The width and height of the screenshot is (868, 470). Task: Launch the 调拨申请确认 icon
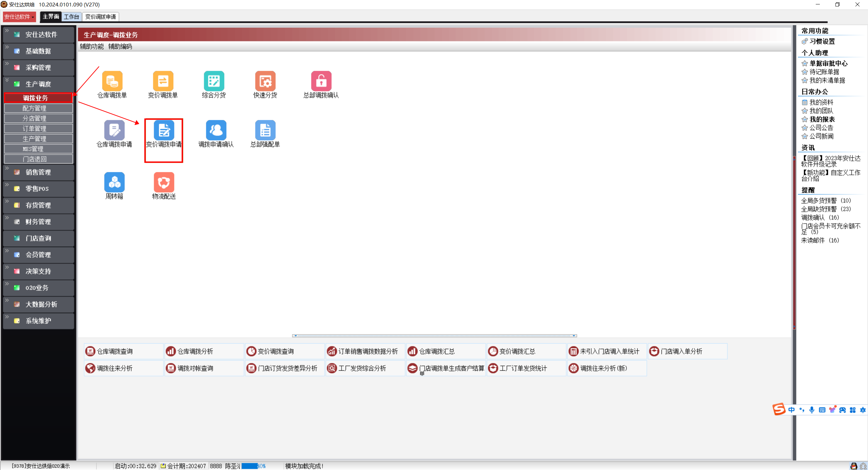click(216, 130)
